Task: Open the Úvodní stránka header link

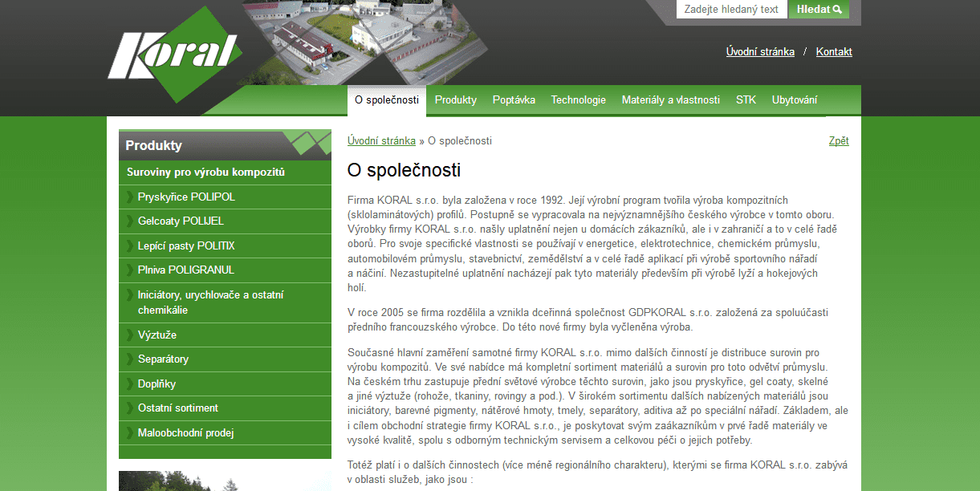Action: (760, 51)
